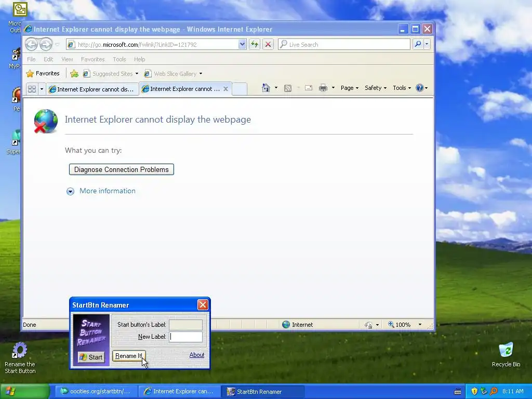This screenshot has width=532, height=399.
Task: Open a new blank tab
Action: [240, 89]
